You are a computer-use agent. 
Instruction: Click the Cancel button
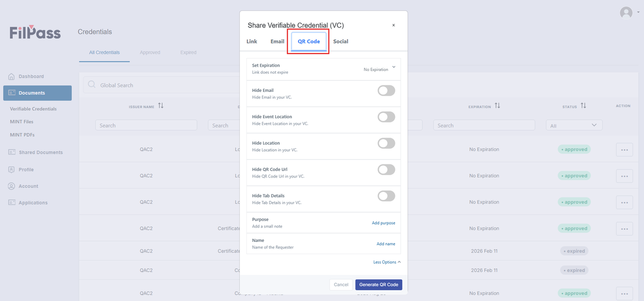point(341,285)
